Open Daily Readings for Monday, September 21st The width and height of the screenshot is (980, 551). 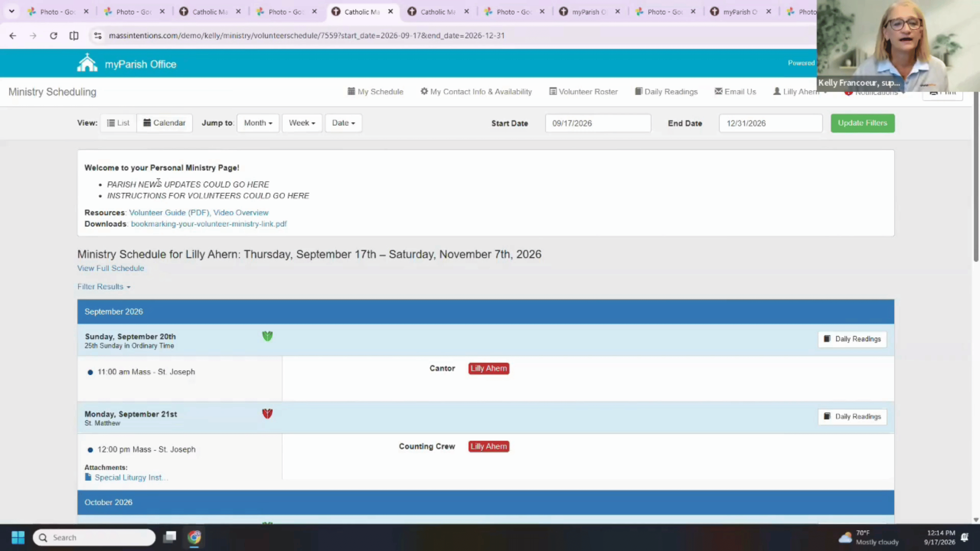pyautogui.click(x=852, y=416)
